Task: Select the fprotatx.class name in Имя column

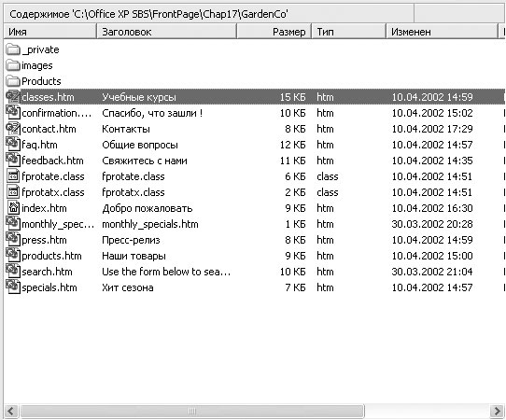Action: coord(53,192)
